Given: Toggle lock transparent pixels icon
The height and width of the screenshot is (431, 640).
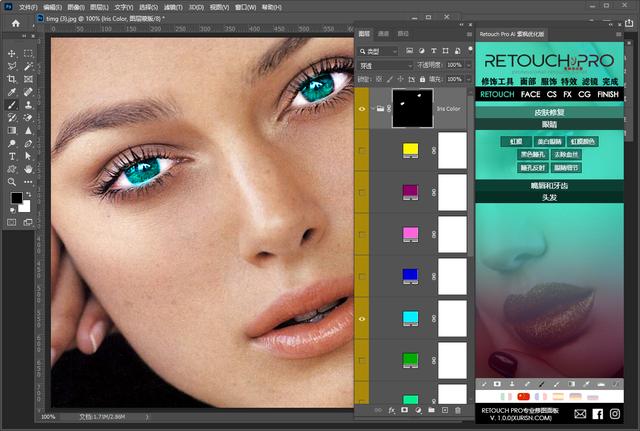Looking at the screenshot, I should [x=379, y=79].
